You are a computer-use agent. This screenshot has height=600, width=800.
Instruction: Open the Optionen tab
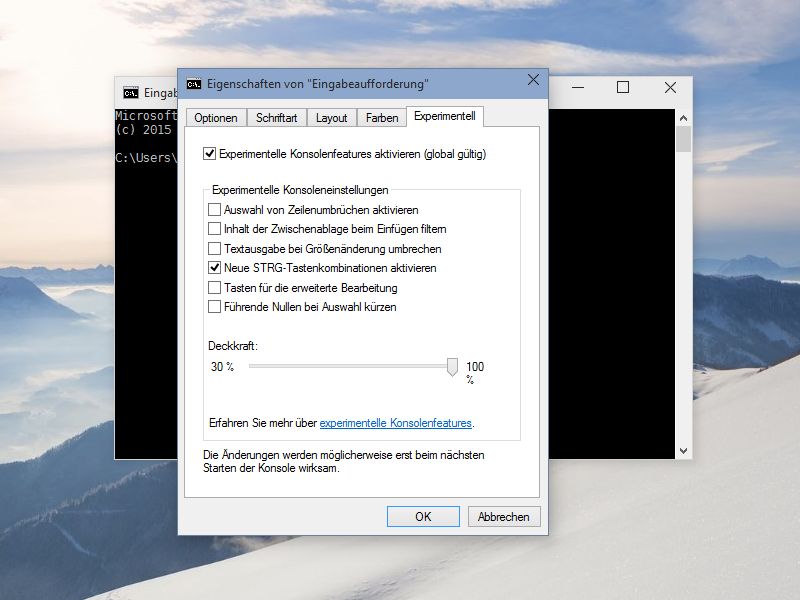click(x=216, y=118)
